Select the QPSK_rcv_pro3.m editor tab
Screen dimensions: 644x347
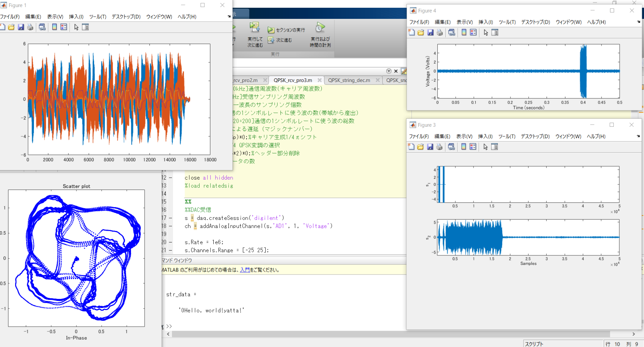click(x=293, y=80)
